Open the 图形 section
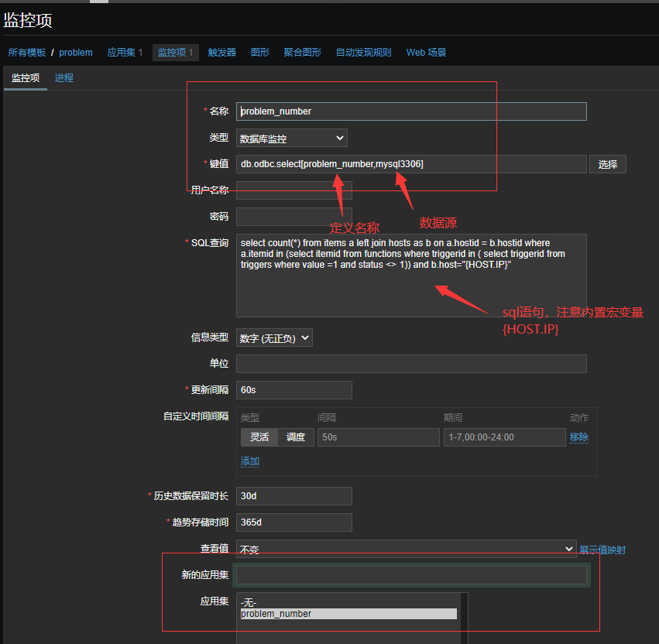659x644 pixels. pyautogui.click(x=259, y=53)
